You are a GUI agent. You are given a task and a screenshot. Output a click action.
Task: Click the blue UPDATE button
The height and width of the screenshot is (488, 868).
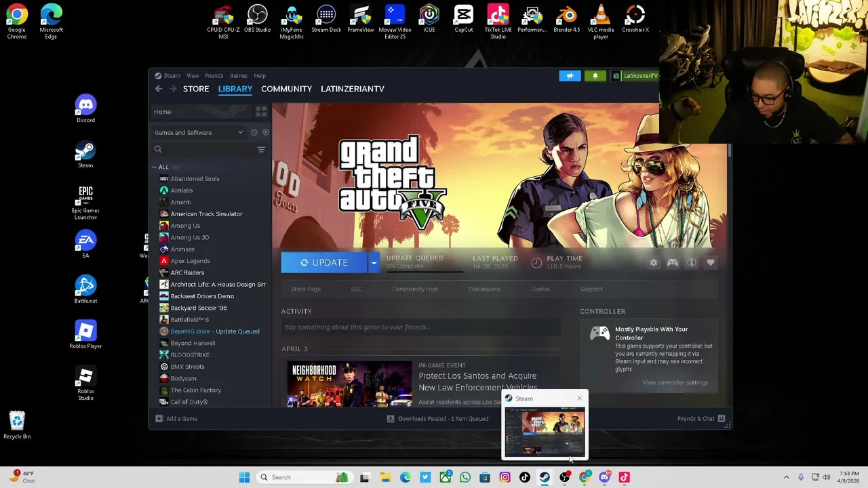pos(325,263)
